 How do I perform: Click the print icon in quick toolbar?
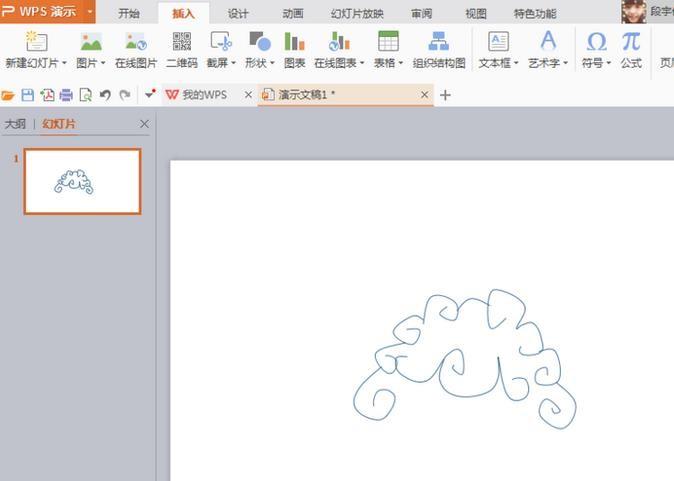coord(66,95)
